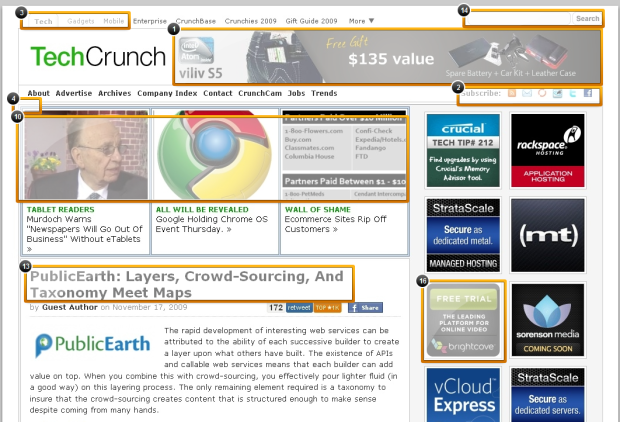The width and height of the screenshot is (620, 422).
Task: Open the vCloud Express ad tile
Action: point(463,395)
